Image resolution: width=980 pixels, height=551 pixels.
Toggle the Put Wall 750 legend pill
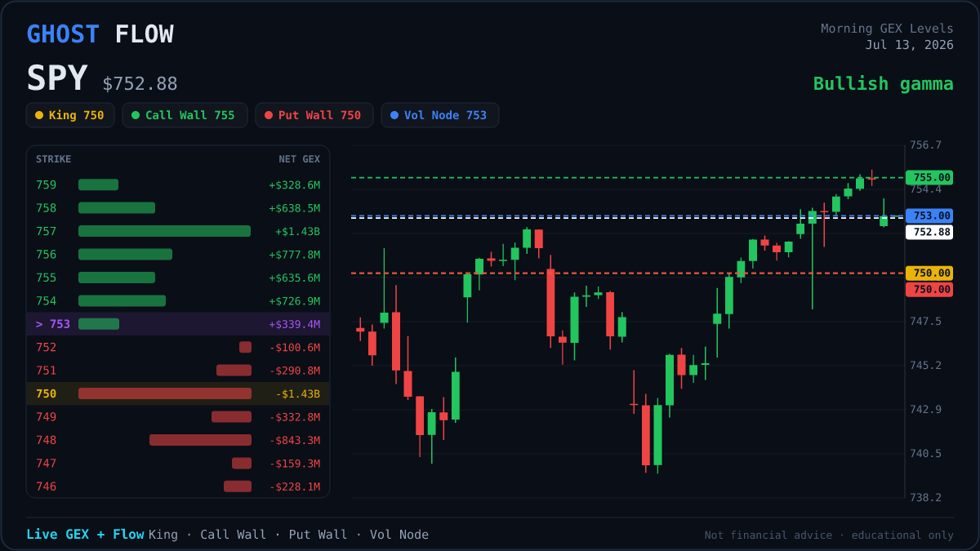[x=314, y=115]
